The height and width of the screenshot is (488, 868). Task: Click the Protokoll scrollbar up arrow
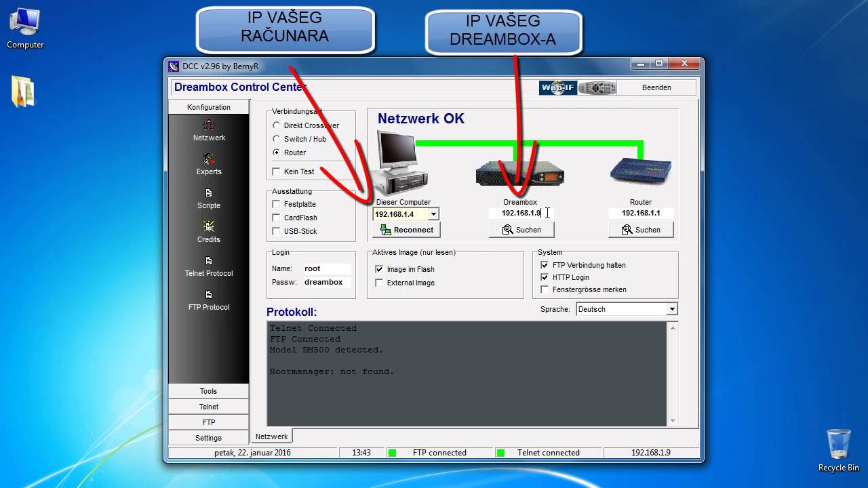point(673,328)
